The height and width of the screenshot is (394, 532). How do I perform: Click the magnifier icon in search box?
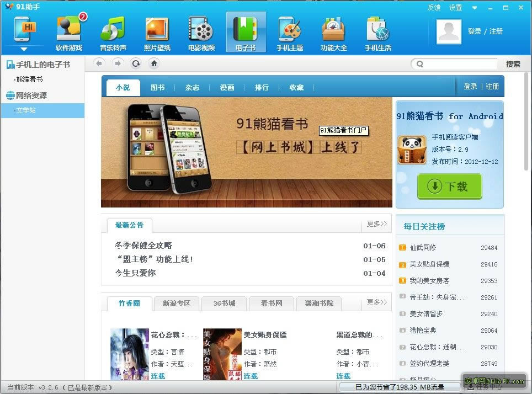tap(420, 64)
